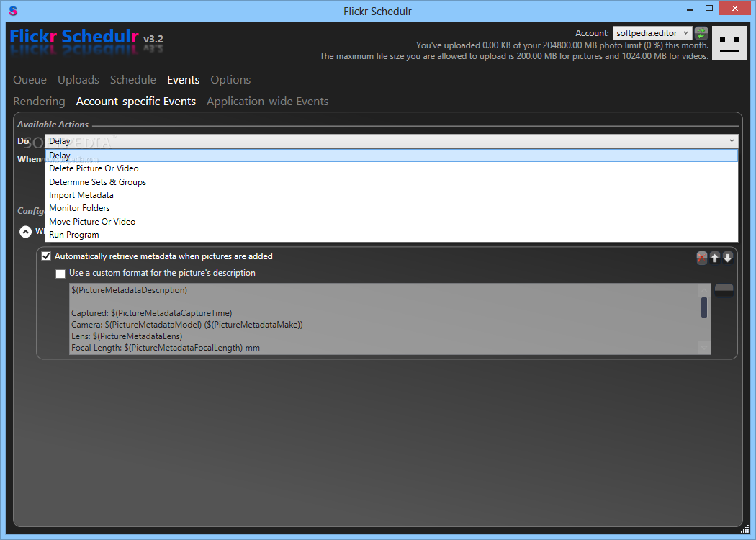Uncheck Automatically retrieve metadata when pictures are added
756x540 pixels.
46,256
